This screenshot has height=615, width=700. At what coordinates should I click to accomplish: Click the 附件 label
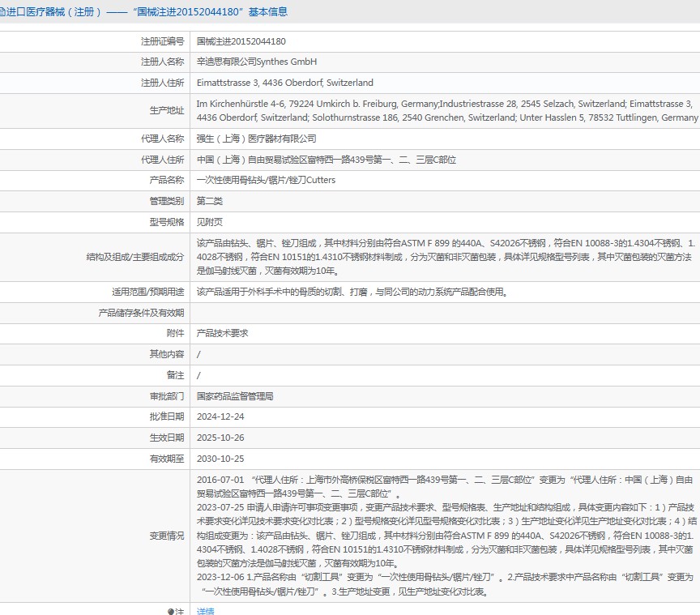click(x=176, y=333)
